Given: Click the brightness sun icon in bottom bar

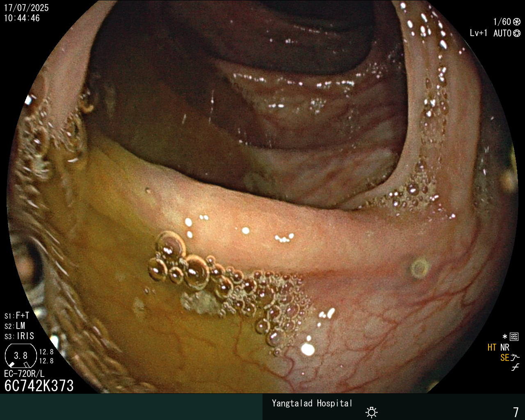Looking at the screenshot, I should pos(372,412).
